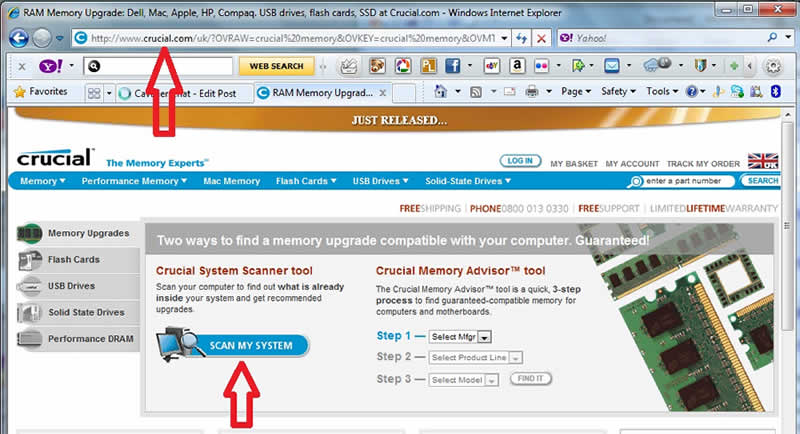Click the multicolor circle toolbar icon
The image size is (800, 434).
coord(403,66)
